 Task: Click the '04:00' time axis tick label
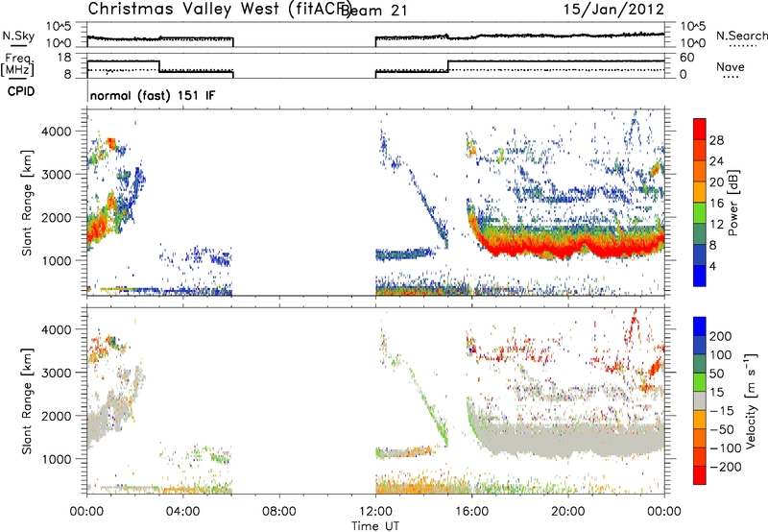click(x=182, y=512)
